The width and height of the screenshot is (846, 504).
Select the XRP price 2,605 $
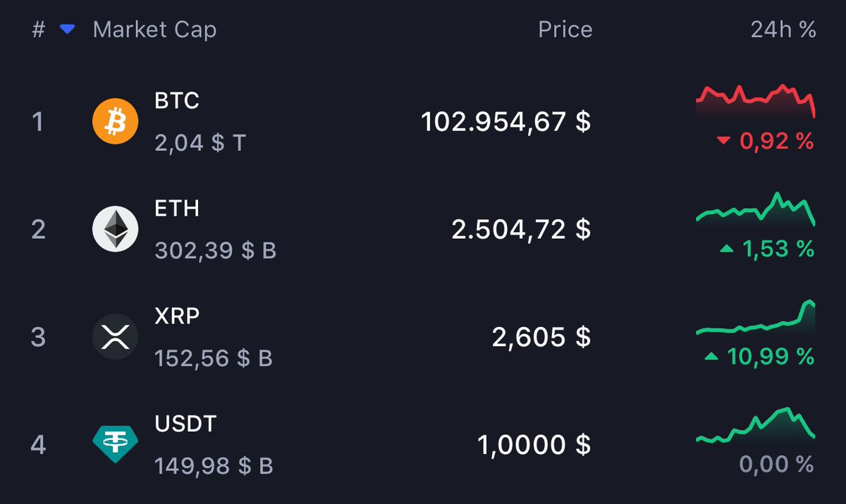pyautogui.click(x=541, y=337)
